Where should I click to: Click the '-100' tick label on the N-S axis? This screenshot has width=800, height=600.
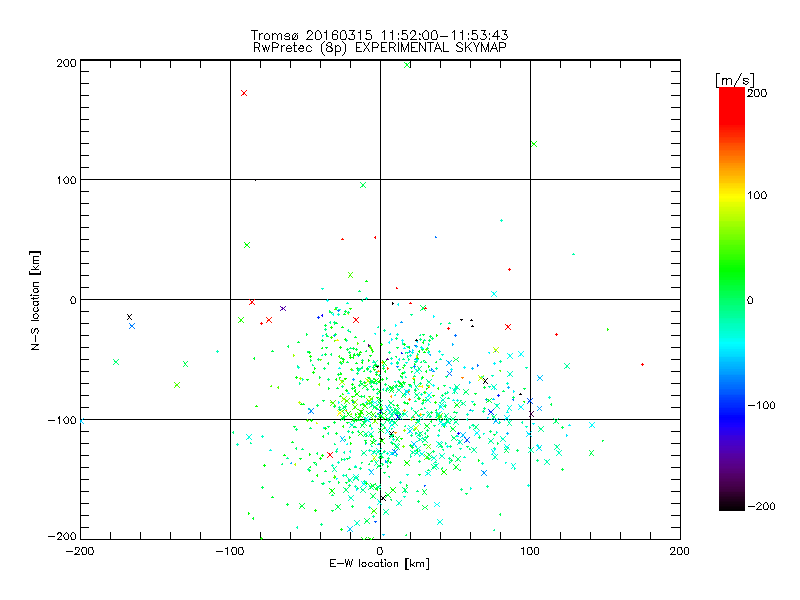pyautogui.click(x=62, y=420)
